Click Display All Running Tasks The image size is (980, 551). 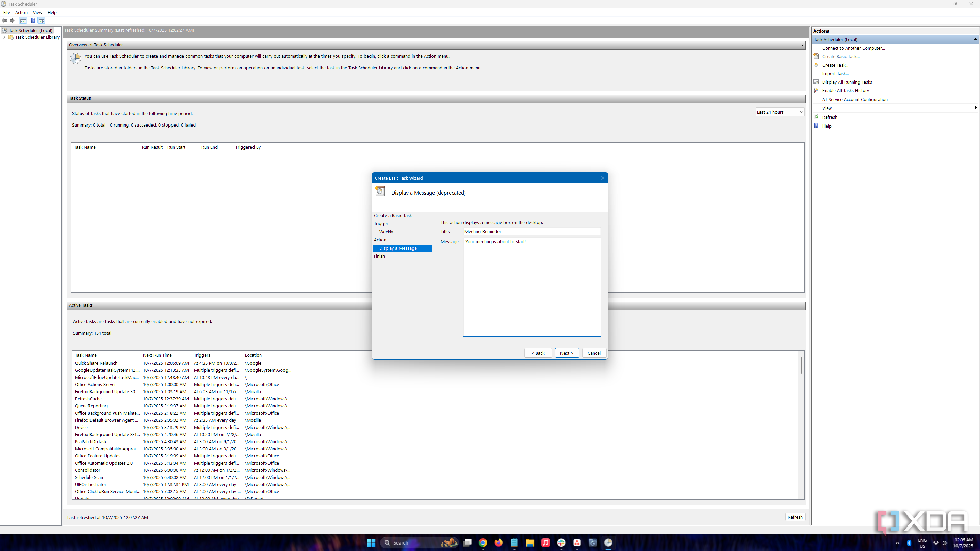tap(847, 82)
